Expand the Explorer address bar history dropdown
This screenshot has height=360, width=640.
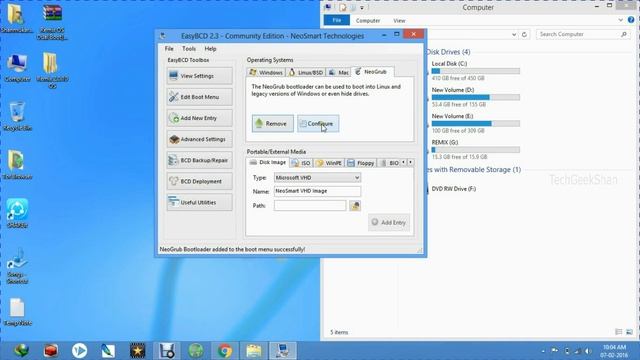[514, 35]
